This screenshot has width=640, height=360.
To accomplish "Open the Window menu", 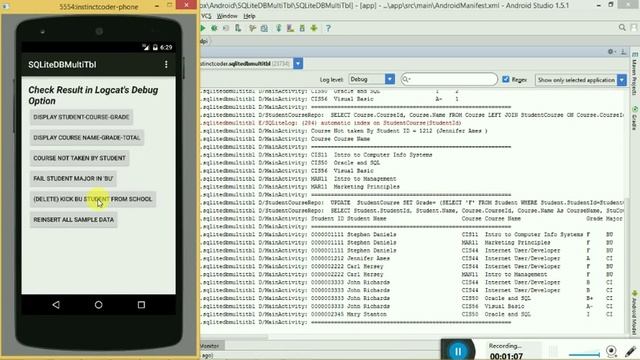I will pyautogui.click(x=227, y=16).
